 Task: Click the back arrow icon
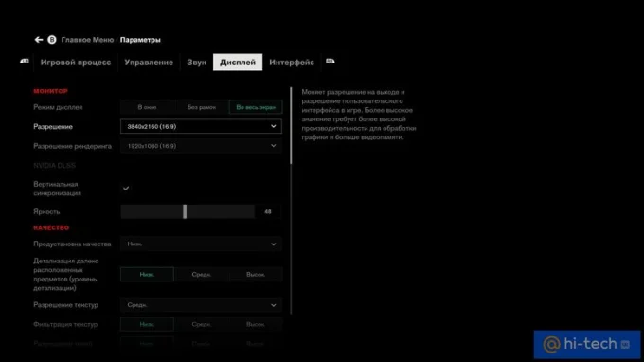pos(39,40)
